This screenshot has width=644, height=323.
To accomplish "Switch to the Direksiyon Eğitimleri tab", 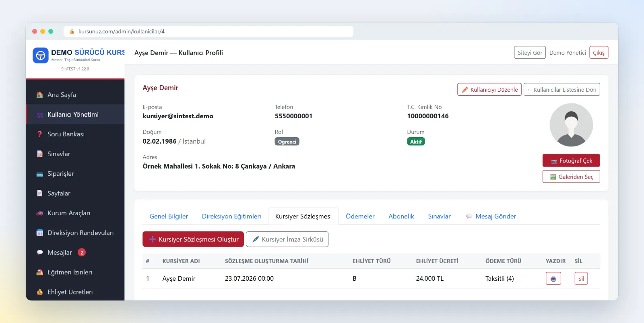I will coord(231,216).
